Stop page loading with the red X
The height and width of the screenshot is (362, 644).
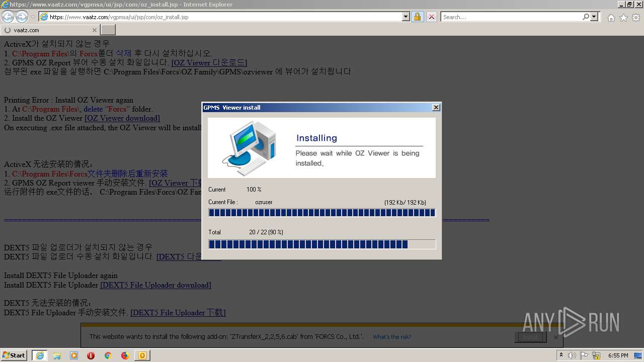pos(432,17)
